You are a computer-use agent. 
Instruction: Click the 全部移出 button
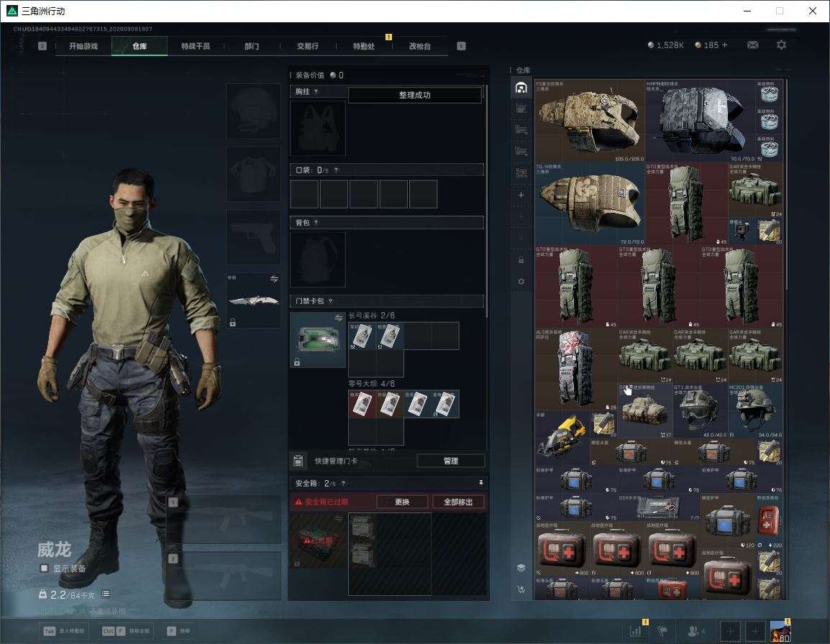[x=458, y=502]
